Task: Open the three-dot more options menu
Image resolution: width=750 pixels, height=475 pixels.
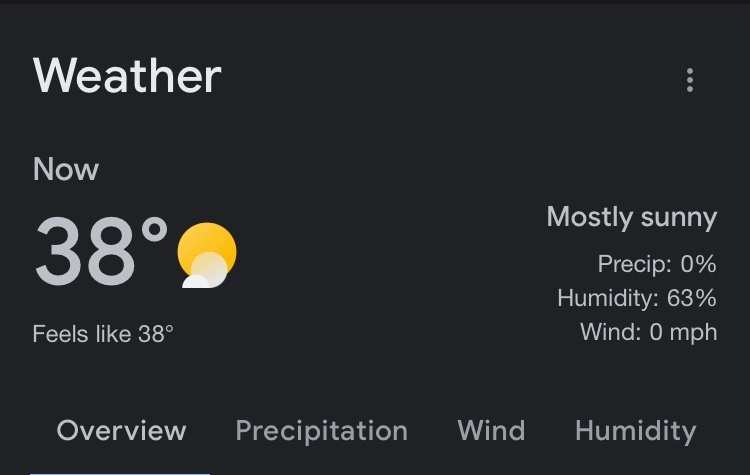Action: [689, 80]
